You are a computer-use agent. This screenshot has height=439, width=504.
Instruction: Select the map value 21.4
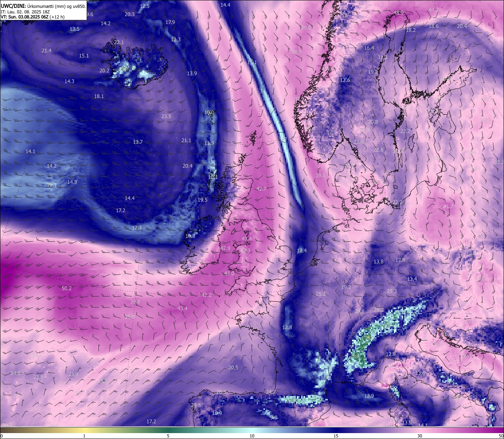pos(46,50)
